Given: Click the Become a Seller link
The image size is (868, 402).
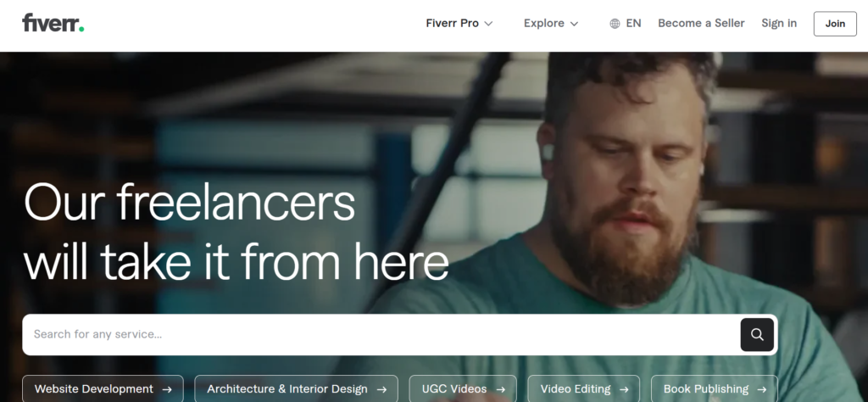Looking at the screenshot, I should click(x=701, y=23).
